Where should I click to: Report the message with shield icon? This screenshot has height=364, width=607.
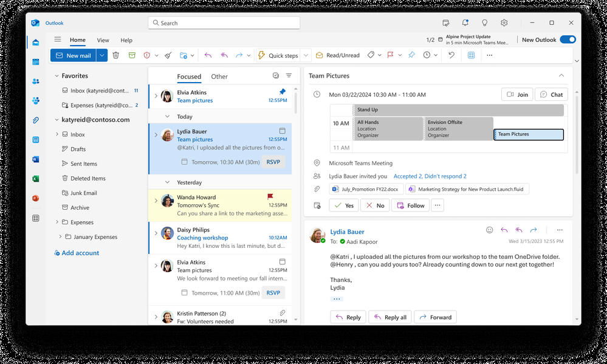[x=146, y=55]
